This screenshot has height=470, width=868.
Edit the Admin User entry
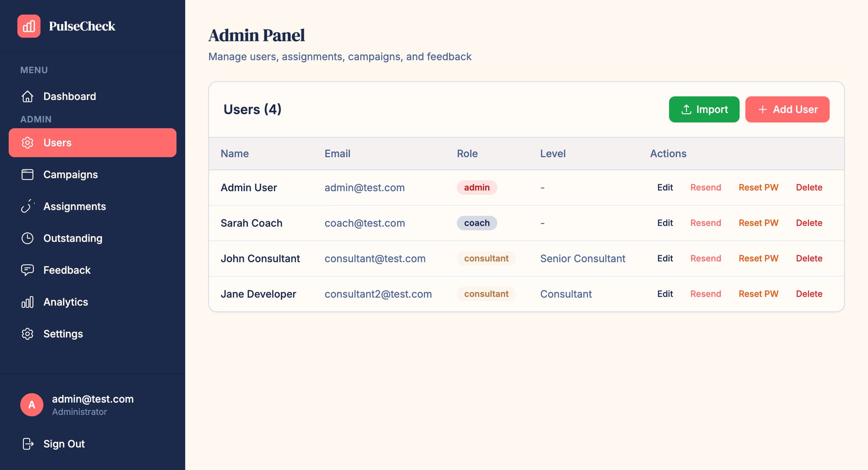pos(664,187)
